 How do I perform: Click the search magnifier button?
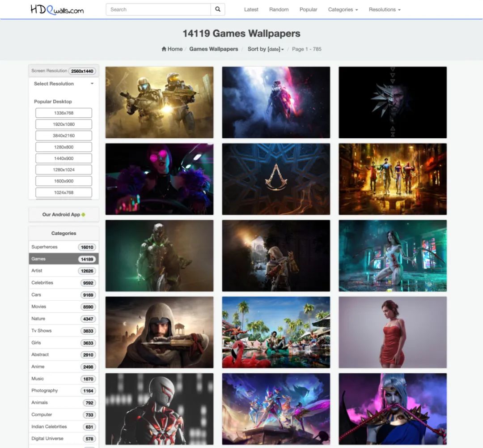(218, 9)
